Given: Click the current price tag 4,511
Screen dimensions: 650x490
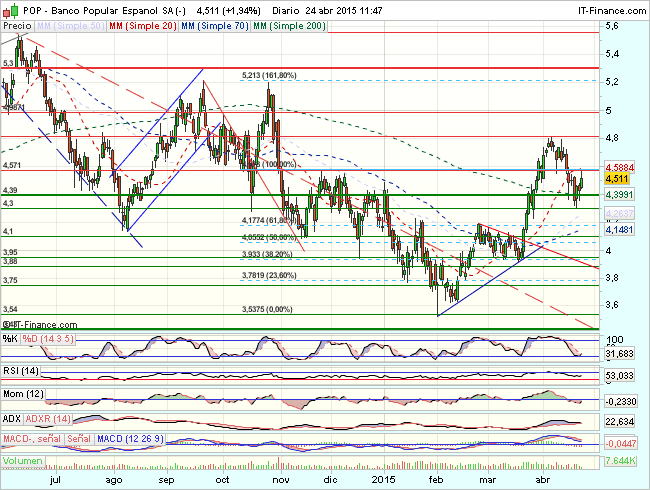Looking at the screenshot, I should (617, 179).
